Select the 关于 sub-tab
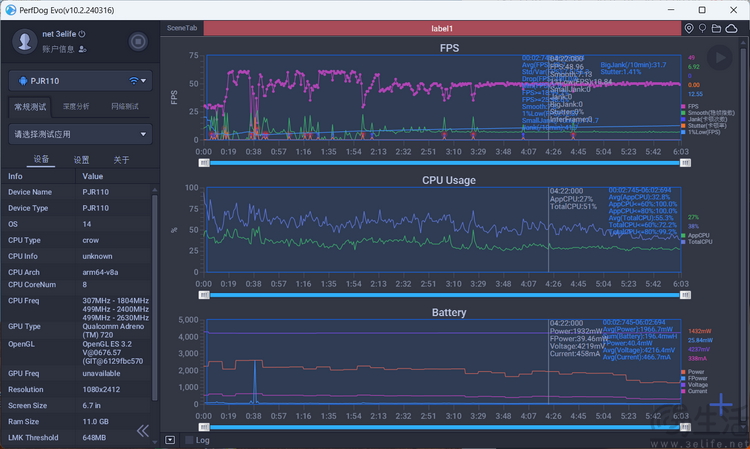This screenshot has height=449, width=750. 121,160
